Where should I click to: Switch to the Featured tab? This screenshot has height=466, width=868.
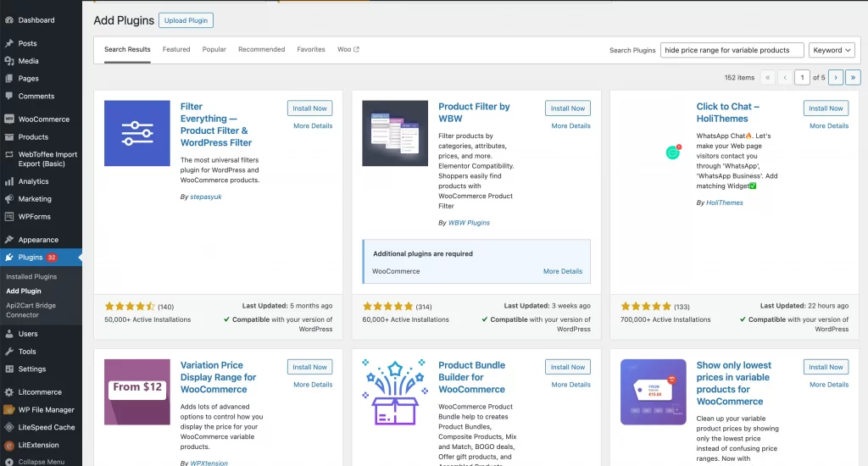pos(176,49)
